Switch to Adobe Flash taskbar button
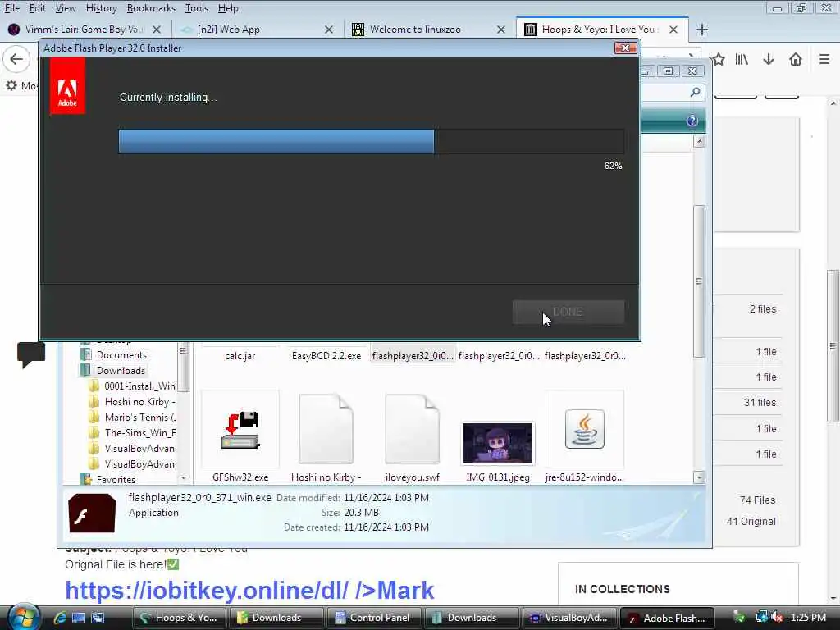Screen dimensions: 840x630 tap(667, 618)
